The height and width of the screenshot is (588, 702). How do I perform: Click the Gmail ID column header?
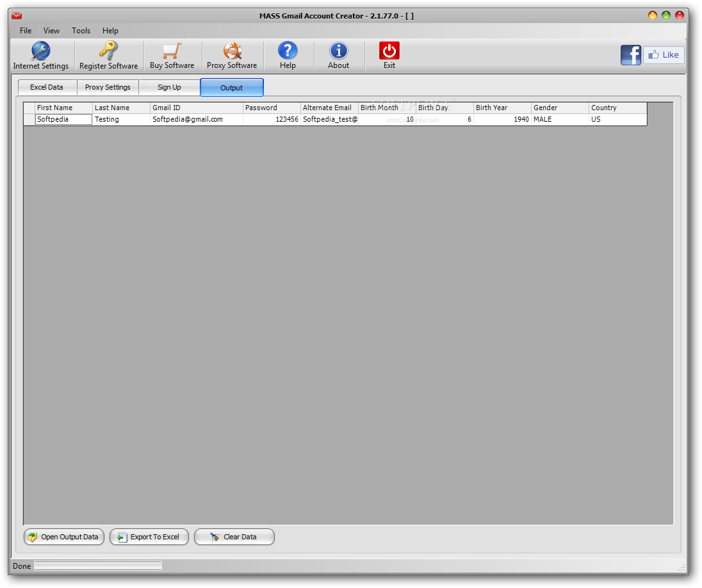(197, 108)
